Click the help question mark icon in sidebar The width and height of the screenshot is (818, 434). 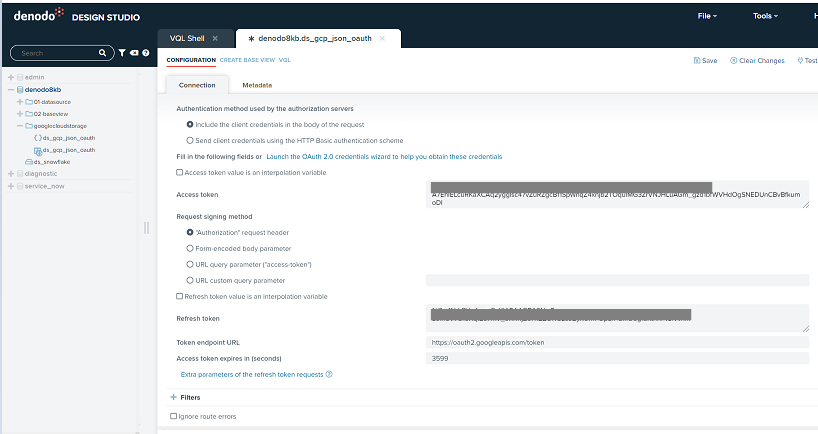pos(146,53)
